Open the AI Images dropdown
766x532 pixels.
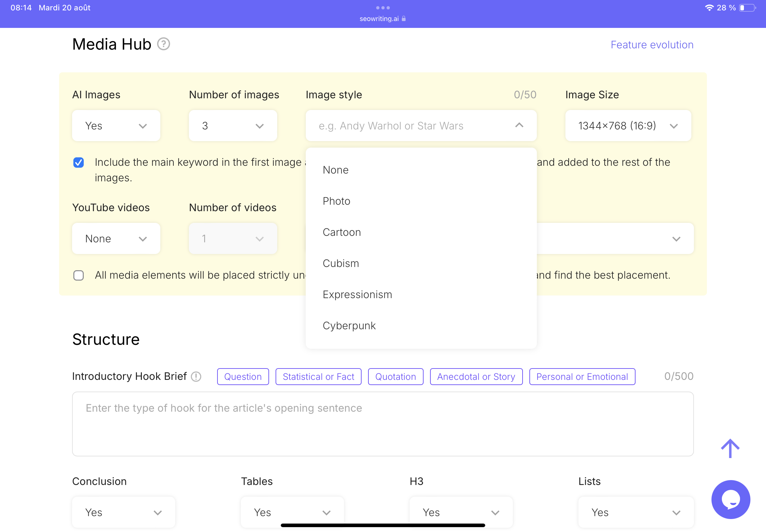(116, 126)
